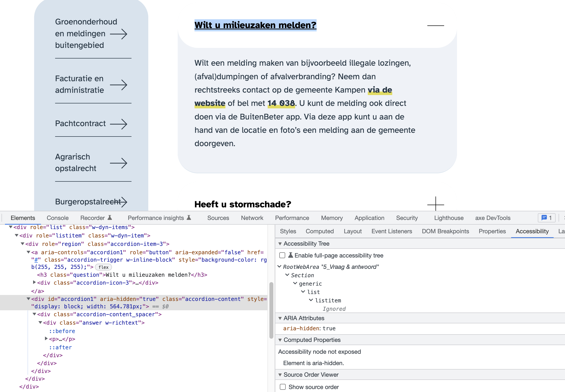This screenshot has width=565, height=392.
Task: Collapse the generic accessibility node
Action: 295,283
